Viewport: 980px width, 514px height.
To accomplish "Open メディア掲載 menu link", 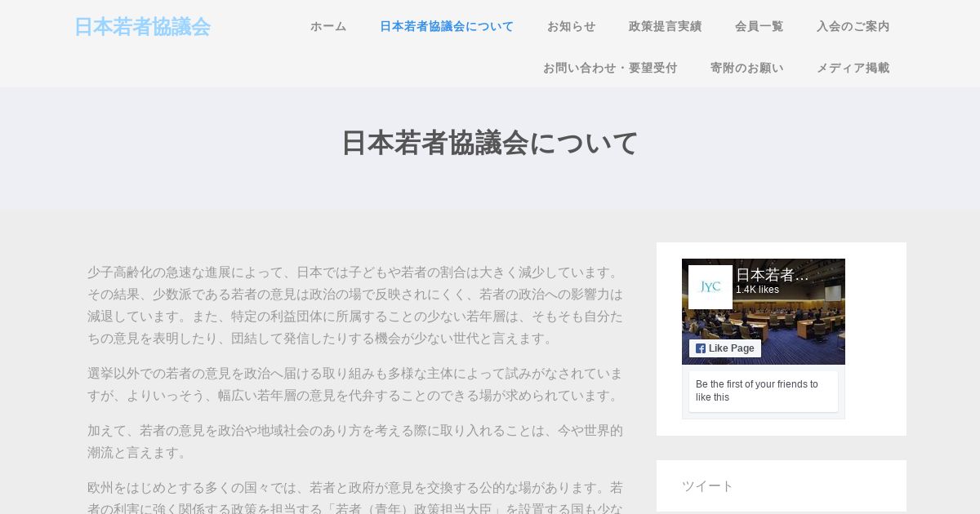I will 853,68.
